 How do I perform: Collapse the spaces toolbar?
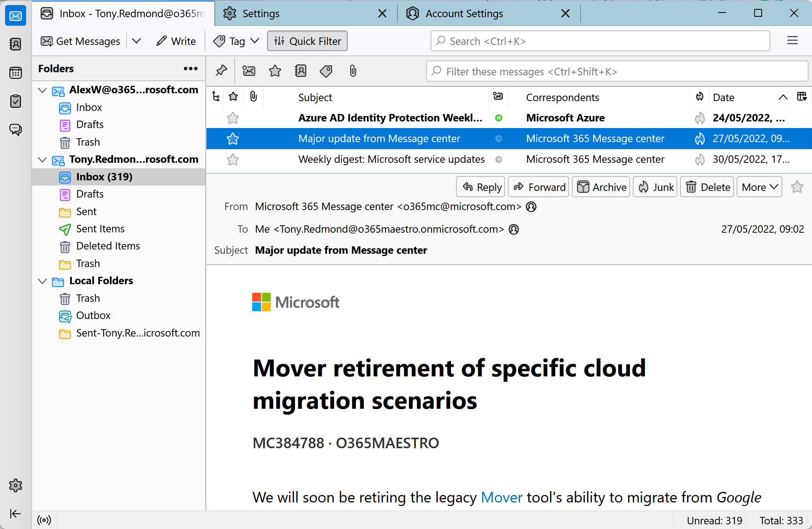coord(16,513)
